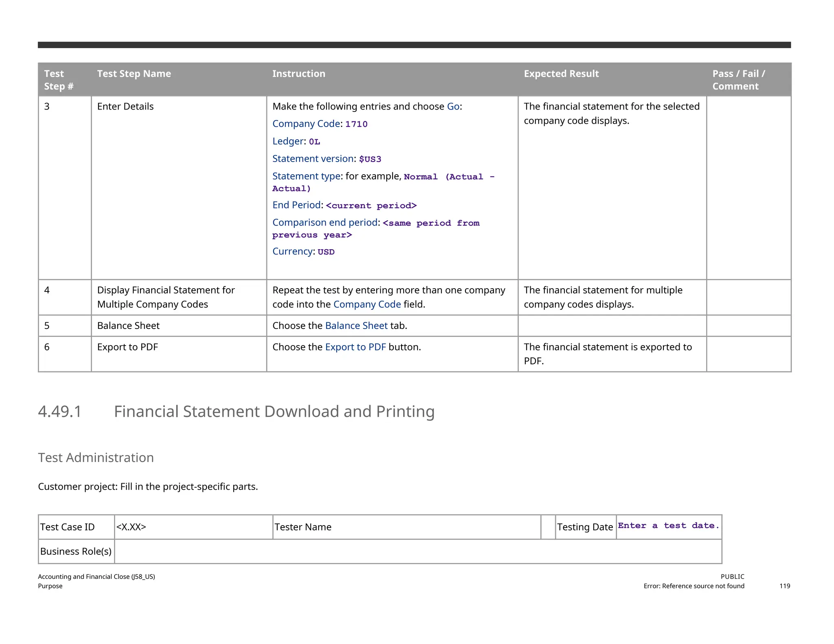Click 'Company Code' link in step 4 row
Screen dimensions: 834x644
[x=367, y=304]
